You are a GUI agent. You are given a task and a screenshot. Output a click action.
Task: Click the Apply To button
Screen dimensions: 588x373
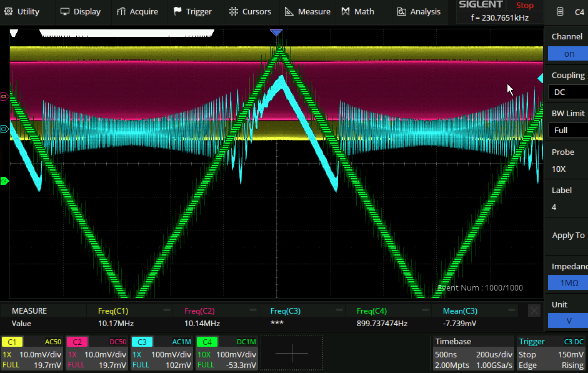point(568,236)
